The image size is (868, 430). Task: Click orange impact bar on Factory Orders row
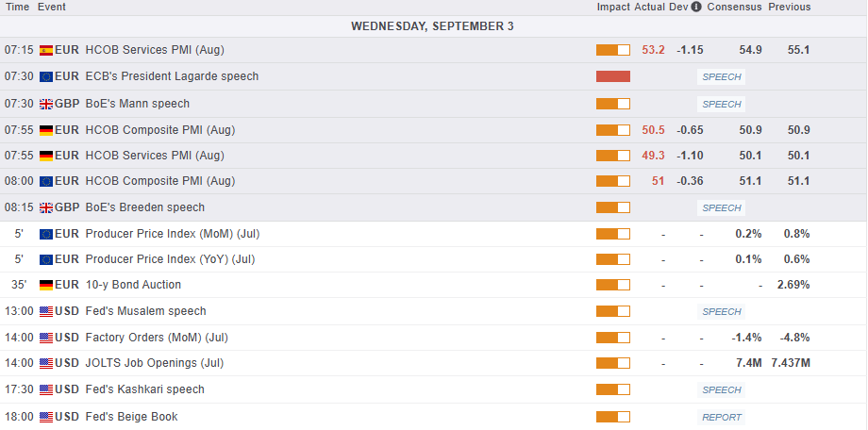click(x=612, y=338)
